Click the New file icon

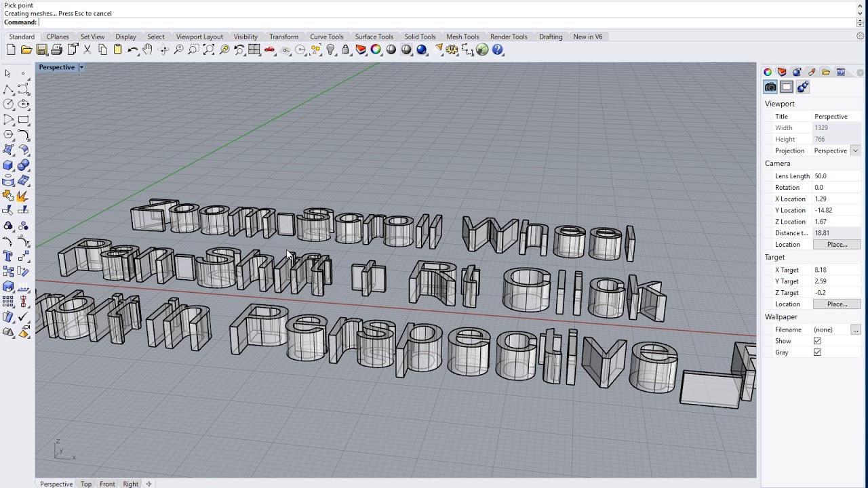[11, 49]
